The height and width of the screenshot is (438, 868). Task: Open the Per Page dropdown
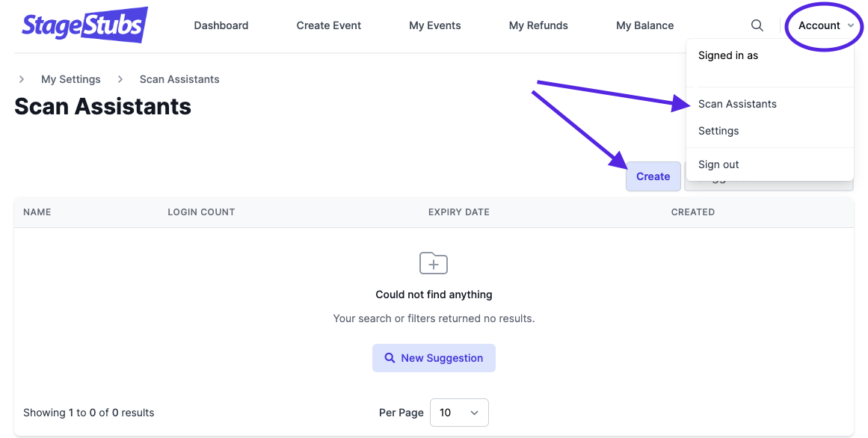tap(459, 413)
